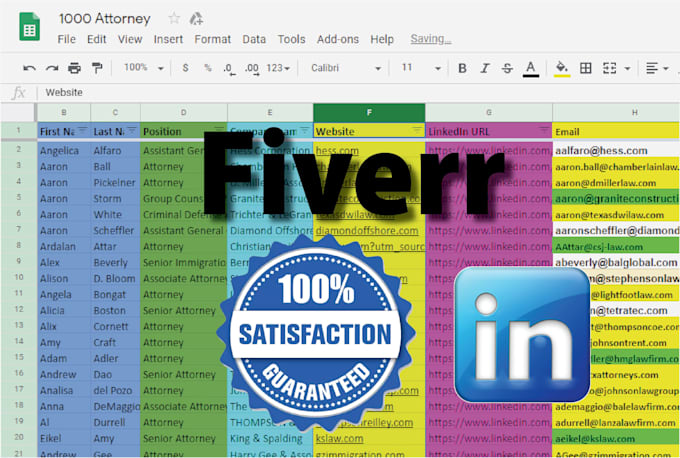The height and width of the screenshot is (458, 680).
Task: Open merge cells options arrow
Action: (x=627, y=69)
